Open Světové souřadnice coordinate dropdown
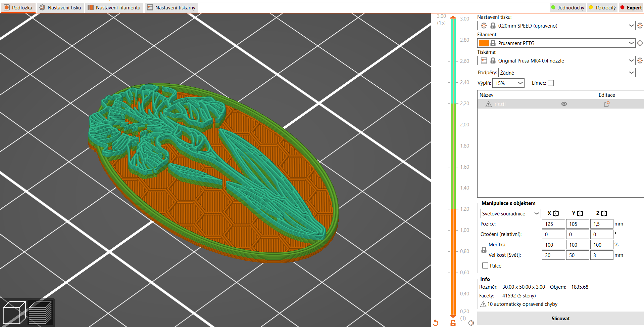This screenshot has height=327, width=644. [510, 213]
